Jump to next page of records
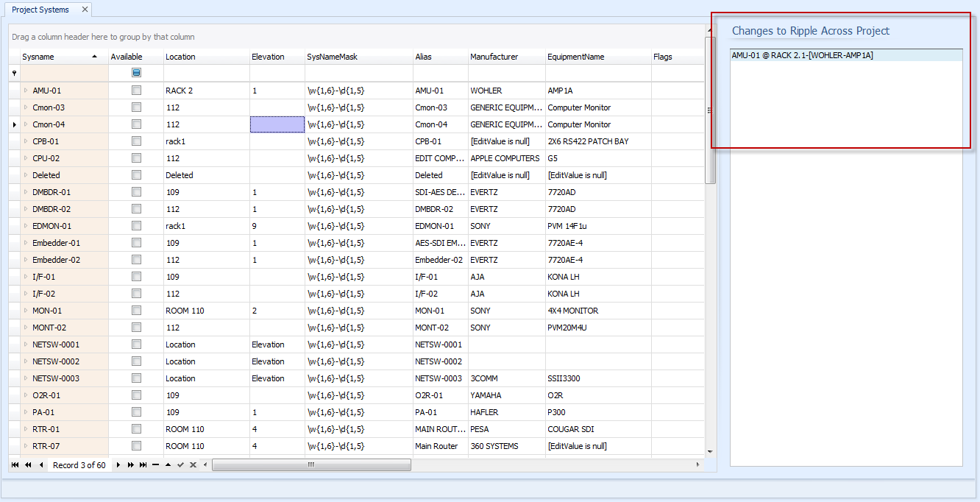This screenshot has width=980, height=502. tap(131, 464)
